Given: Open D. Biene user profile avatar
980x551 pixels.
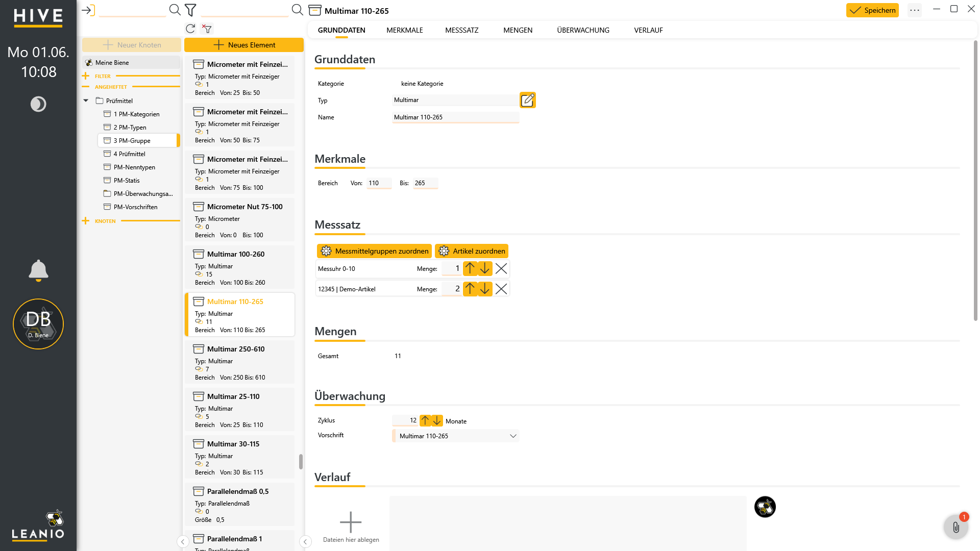Looking at the screenshot, I should (38, 324).
